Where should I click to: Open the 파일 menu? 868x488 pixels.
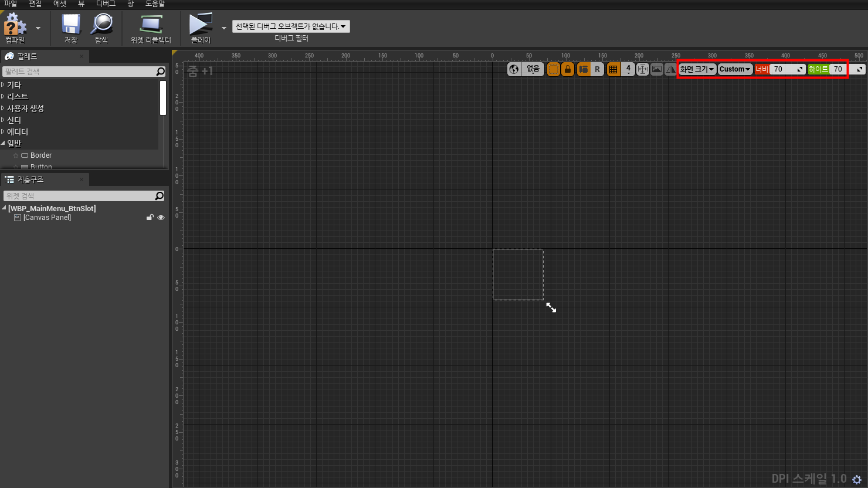coord(11,4)
